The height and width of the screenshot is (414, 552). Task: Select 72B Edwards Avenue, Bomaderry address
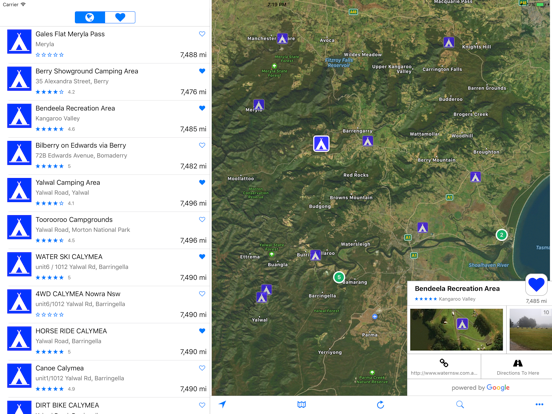tap(81, 155)
